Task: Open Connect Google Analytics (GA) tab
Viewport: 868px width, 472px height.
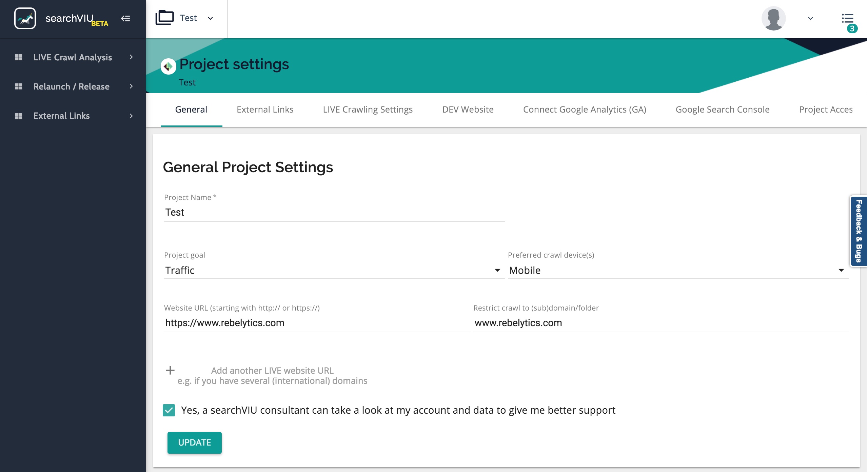Action: (x=585, y=110)
